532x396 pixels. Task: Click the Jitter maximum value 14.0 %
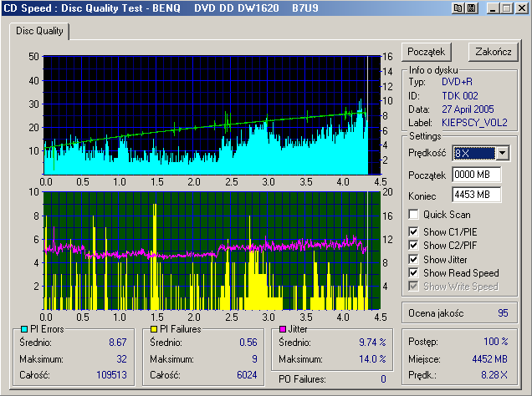372,359
